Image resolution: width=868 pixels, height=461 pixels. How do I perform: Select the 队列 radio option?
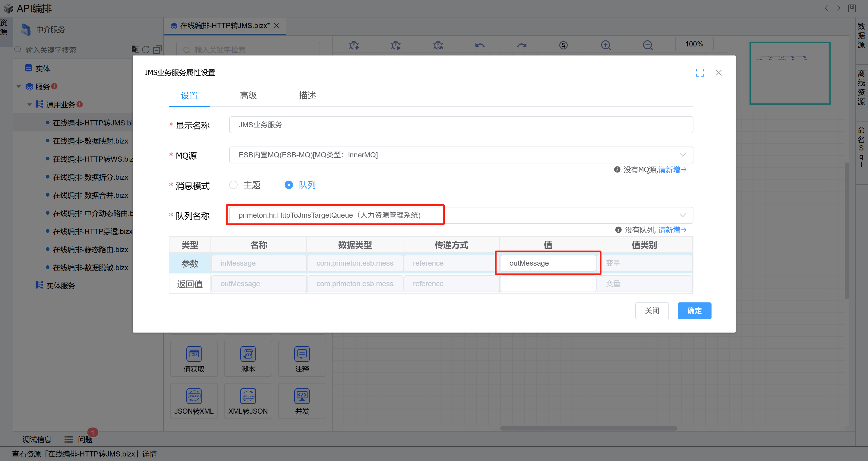(x=289, y=185)
